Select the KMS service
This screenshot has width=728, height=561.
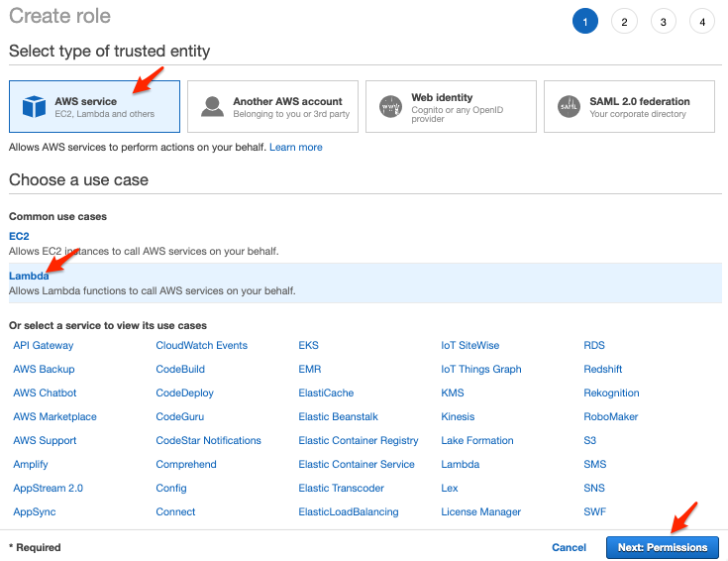453,393
